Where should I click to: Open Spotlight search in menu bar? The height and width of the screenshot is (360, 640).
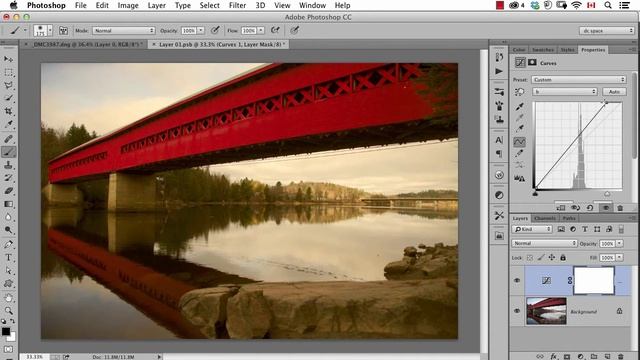point(608,5)
